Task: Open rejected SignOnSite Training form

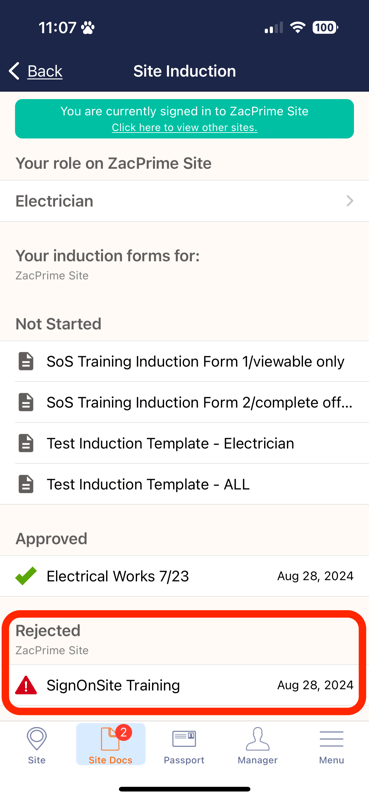Action: click(184, 686)
